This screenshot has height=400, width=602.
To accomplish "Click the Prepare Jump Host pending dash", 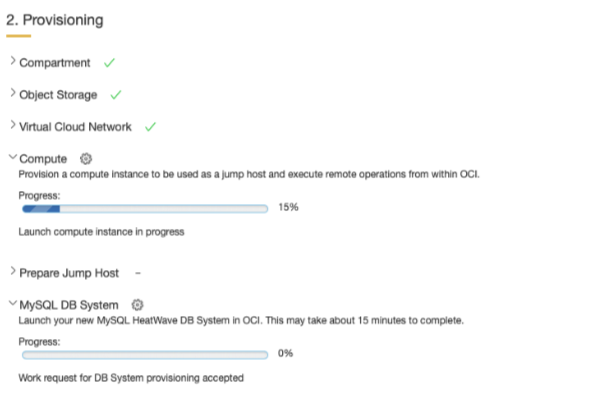I will coord(138,272).
